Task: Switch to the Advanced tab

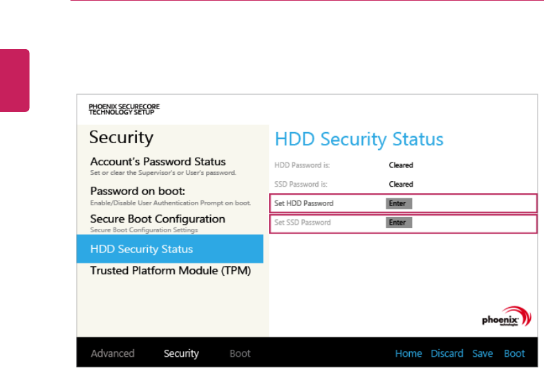Action: [x=113, y=353]
